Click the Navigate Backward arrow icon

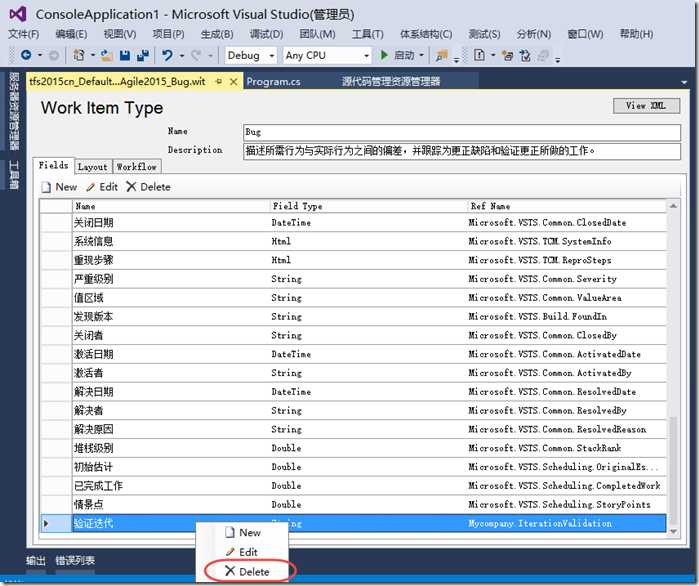tap(26, 55)
